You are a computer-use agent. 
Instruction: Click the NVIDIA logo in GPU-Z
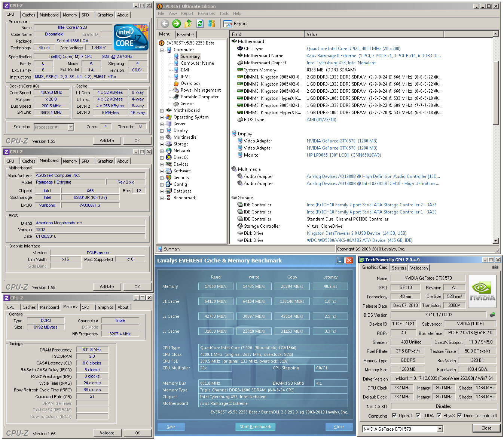point(482,292)
